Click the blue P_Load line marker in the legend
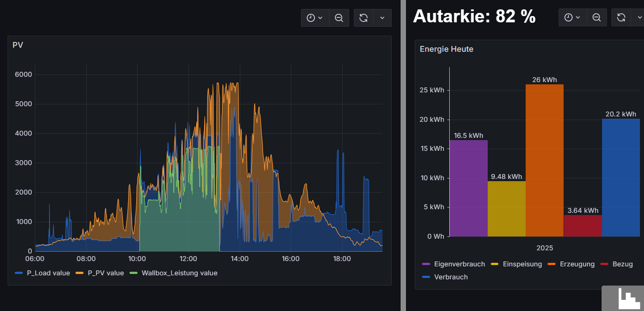The height and width of the screenshot is (311, 644). pos(19,273)
